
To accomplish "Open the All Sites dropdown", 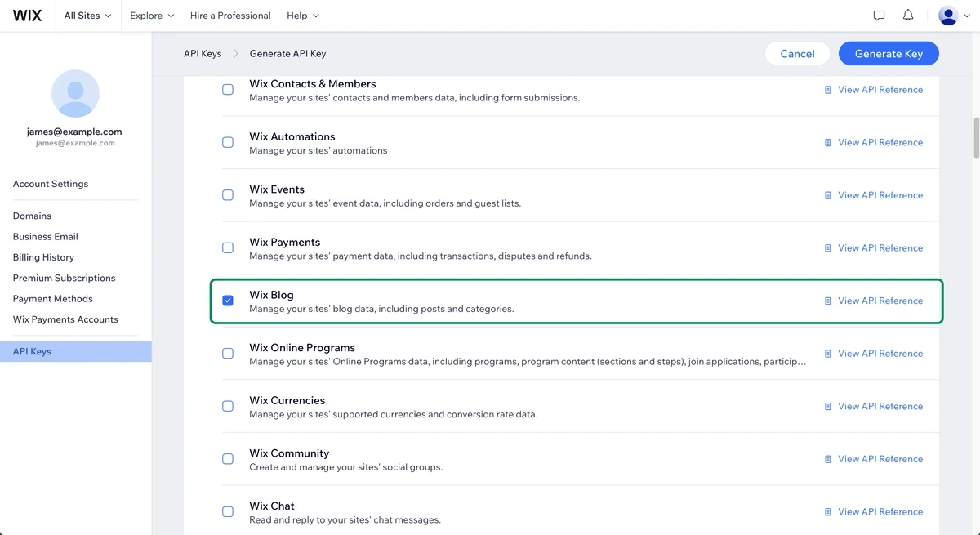I will [x=87, y=16].
